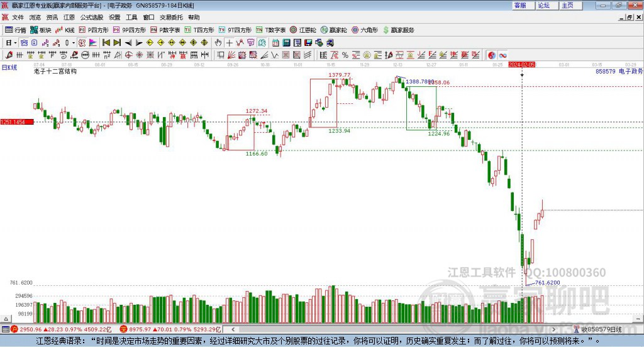Screen dimensions: 644x347
Task: Toggle the purple 节 solar-term button
Action: 250,43
